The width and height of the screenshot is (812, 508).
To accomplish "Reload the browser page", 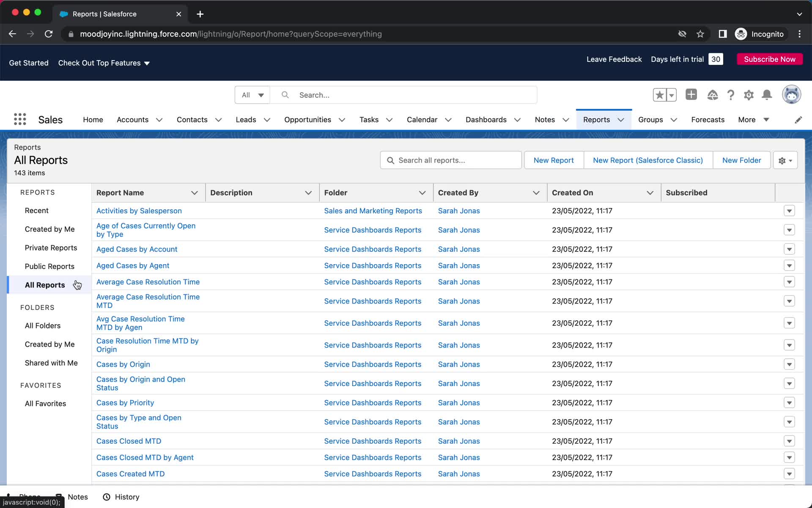I will click(x=49, y=34).
